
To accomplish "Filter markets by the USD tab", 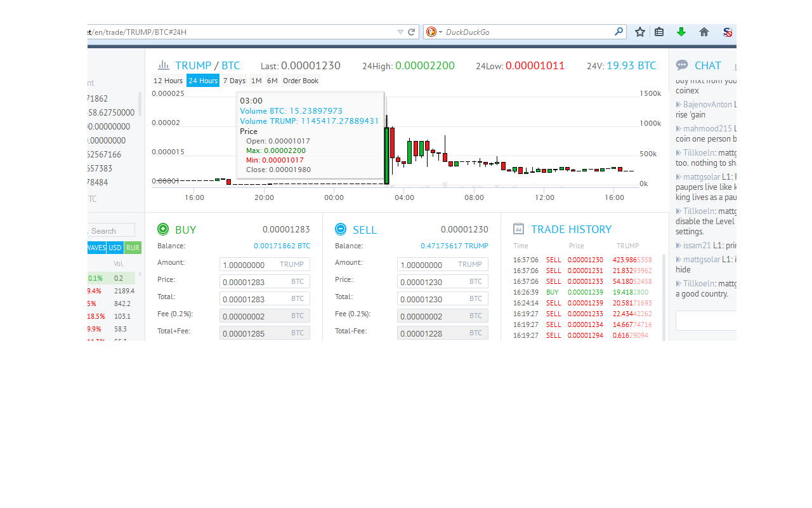I will (x=115, y=248).
